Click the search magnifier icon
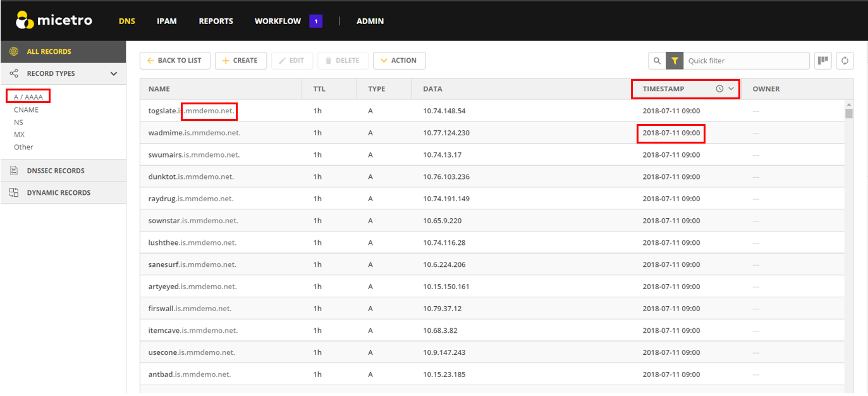The image size is (868, 396). 657,61
